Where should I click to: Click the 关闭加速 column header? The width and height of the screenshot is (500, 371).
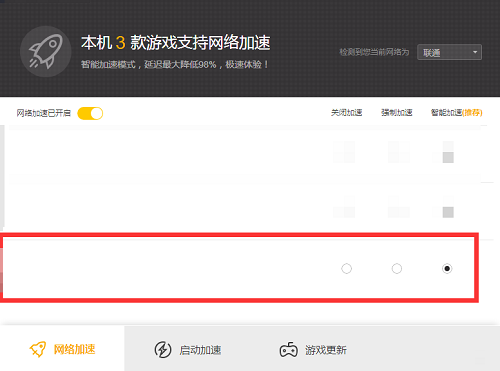346,113
